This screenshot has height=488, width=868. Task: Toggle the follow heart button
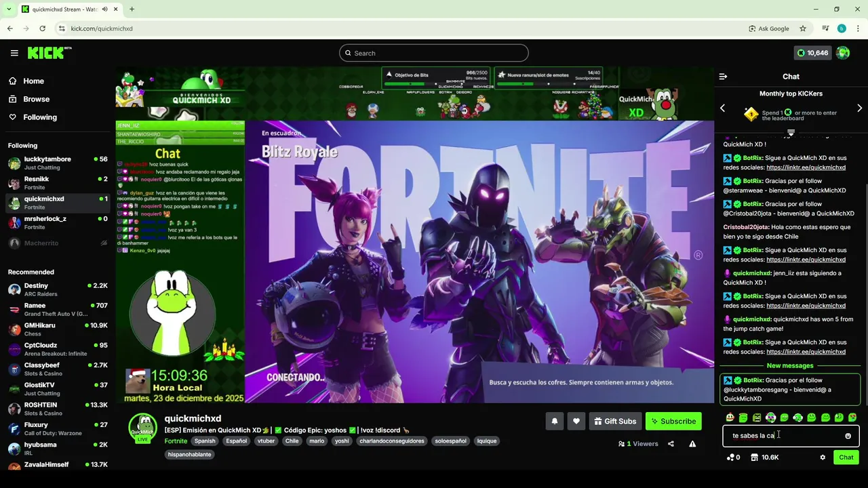point(576,422)
